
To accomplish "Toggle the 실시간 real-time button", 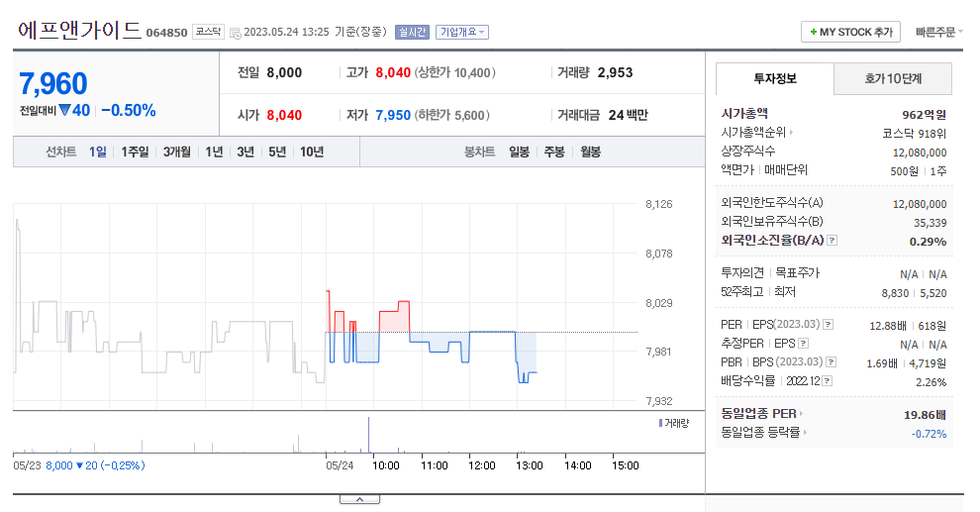I will pyautogui.click(x=412, y=32).
